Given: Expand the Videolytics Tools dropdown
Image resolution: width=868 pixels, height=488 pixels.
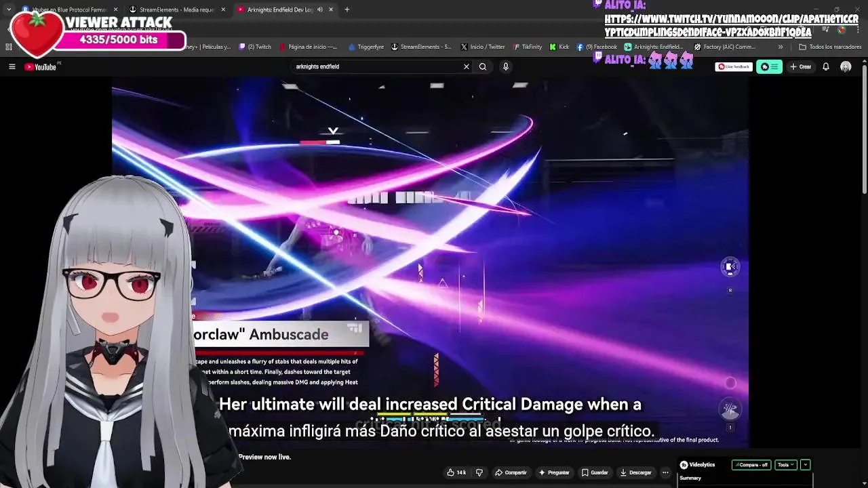Looking at the screenshot, I should [x=786, y=465].
